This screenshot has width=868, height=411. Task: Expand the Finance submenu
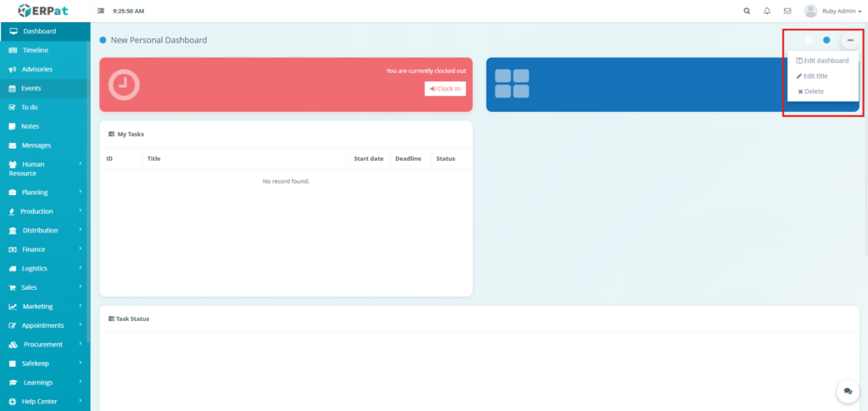[x=81, y=248]
